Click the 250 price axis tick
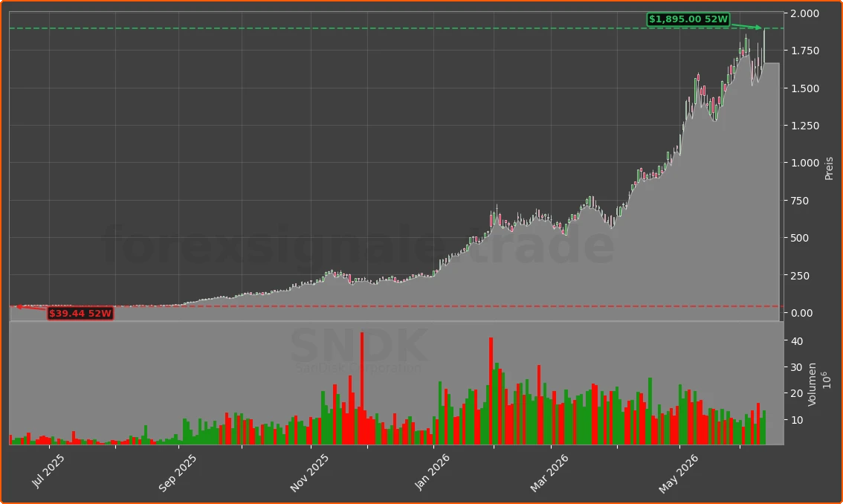 (799, 275)
